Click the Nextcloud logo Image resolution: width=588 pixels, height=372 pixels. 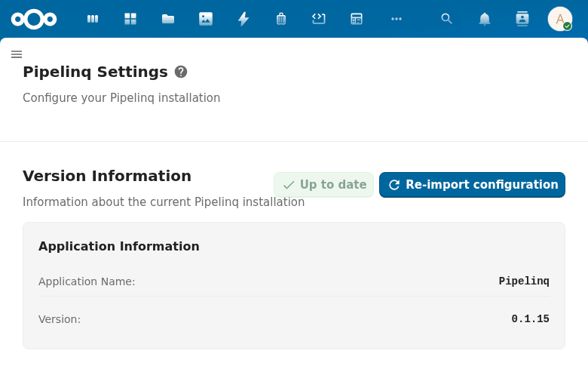(x=34, y=19)
